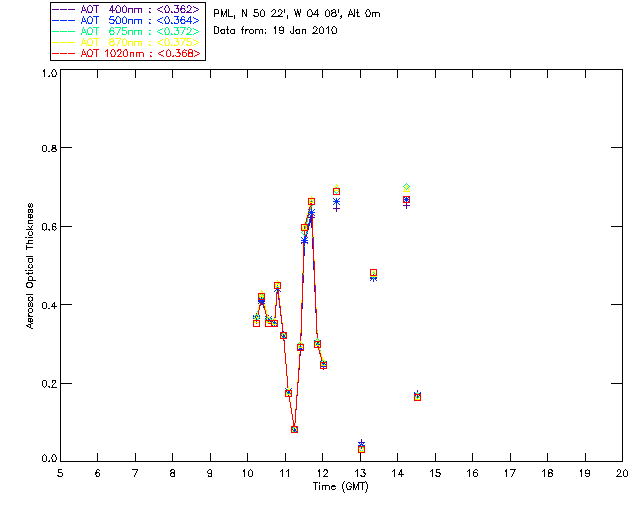Click the minimum data point near 11.2 GMT
Image resolution: width=640 pixels, height=512 pixels.
tap(294, 430)
